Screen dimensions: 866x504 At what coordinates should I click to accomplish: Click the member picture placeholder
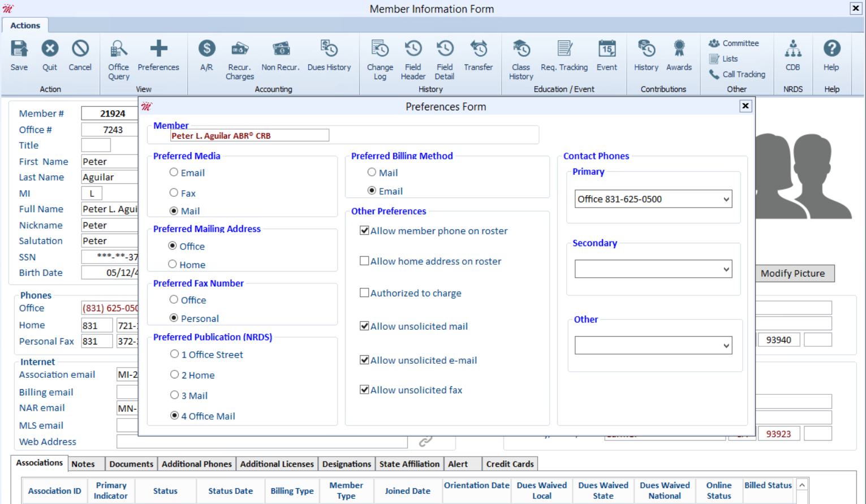point(803,175)
